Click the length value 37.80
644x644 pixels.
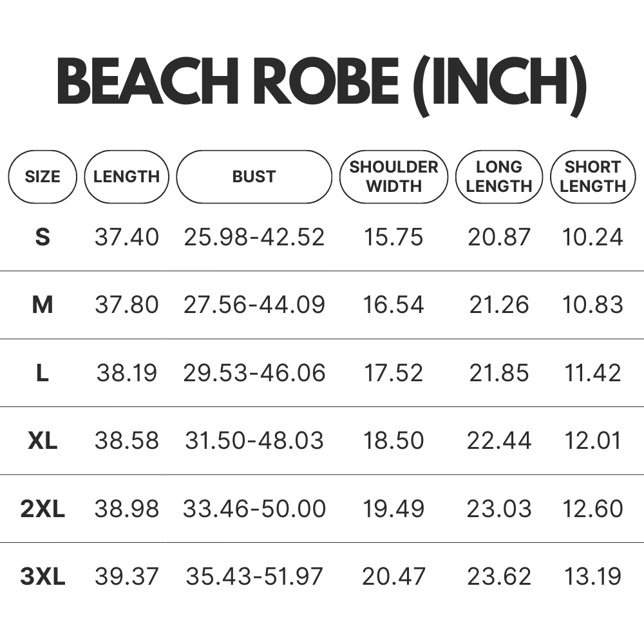[x=126, y=305]
